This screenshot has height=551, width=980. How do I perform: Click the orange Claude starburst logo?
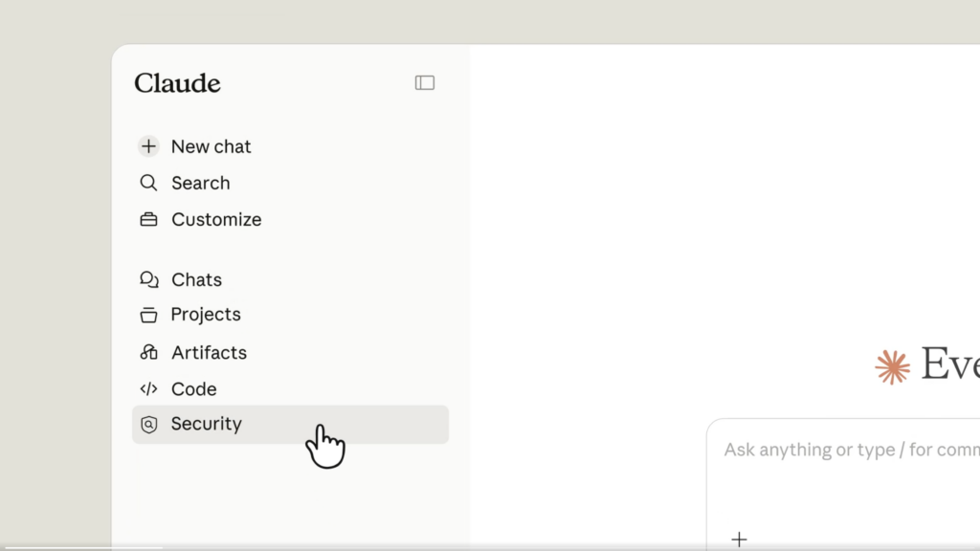893,366
